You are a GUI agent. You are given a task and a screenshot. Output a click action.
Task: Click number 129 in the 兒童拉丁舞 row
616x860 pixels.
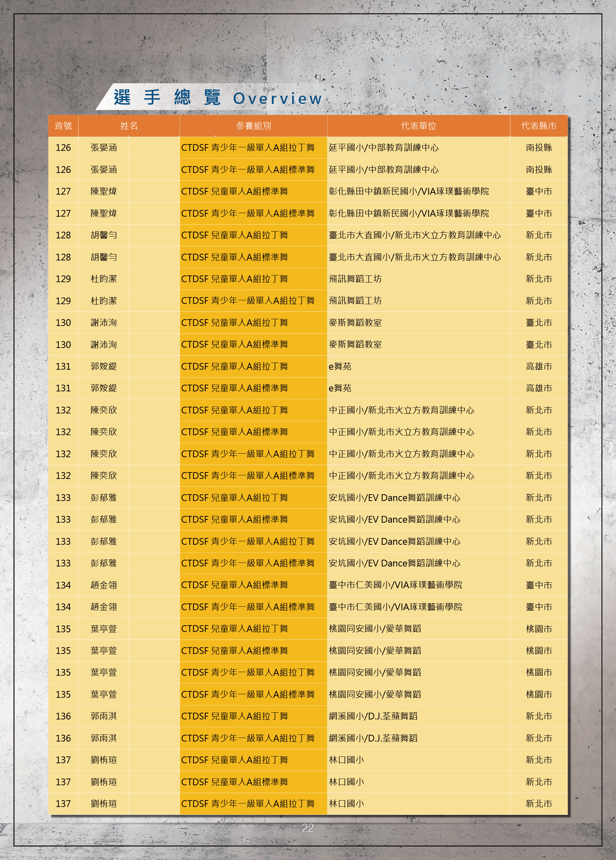click(63, 279)
